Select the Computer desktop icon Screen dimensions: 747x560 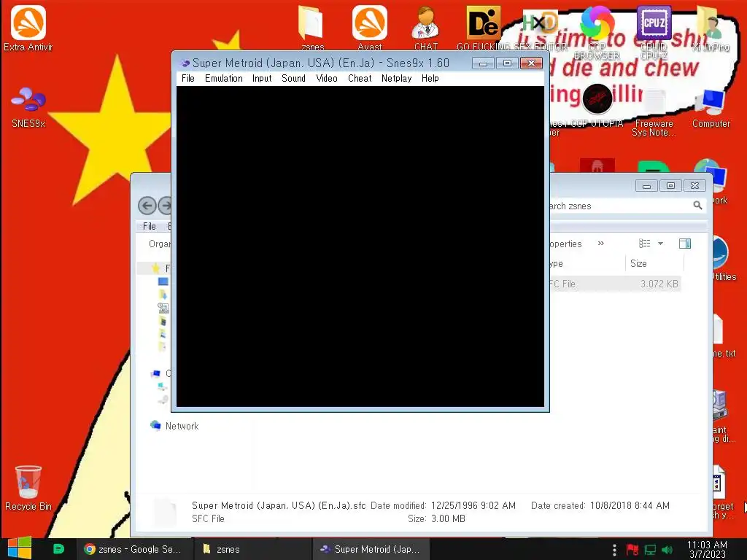711,108
